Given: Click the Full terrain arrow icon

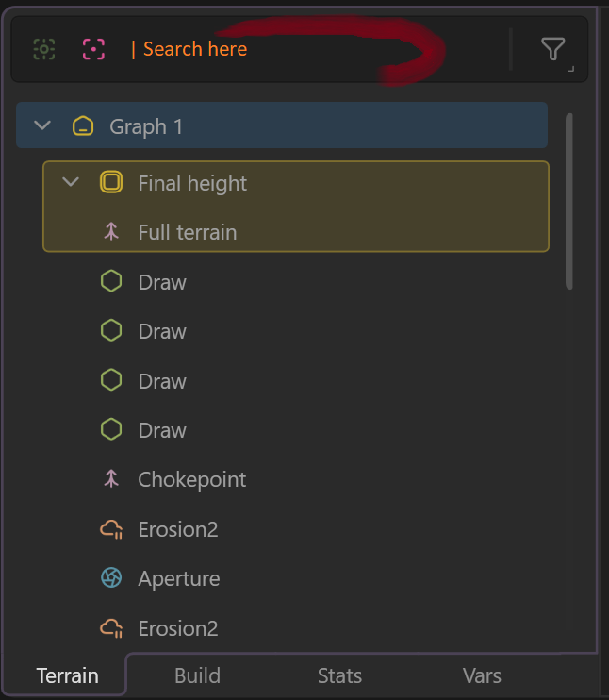Looking at the screenshot, I should (111, 232).
